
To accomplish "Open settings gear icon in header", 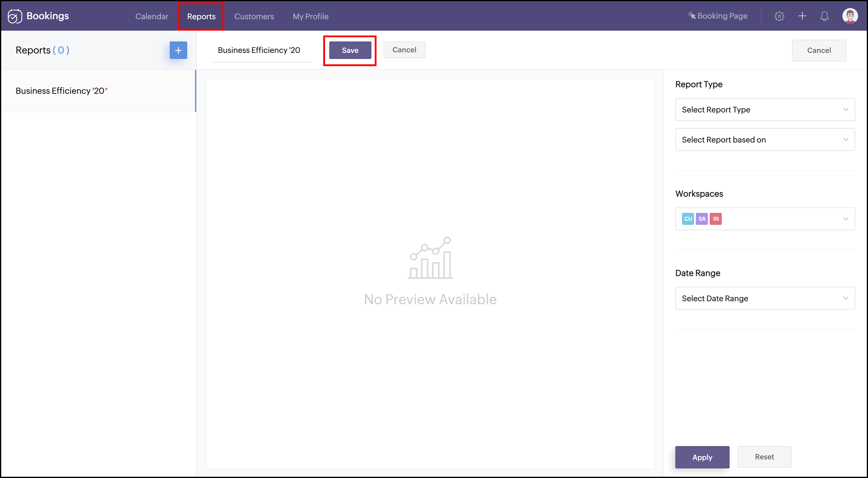I will [x=779, y=16].
